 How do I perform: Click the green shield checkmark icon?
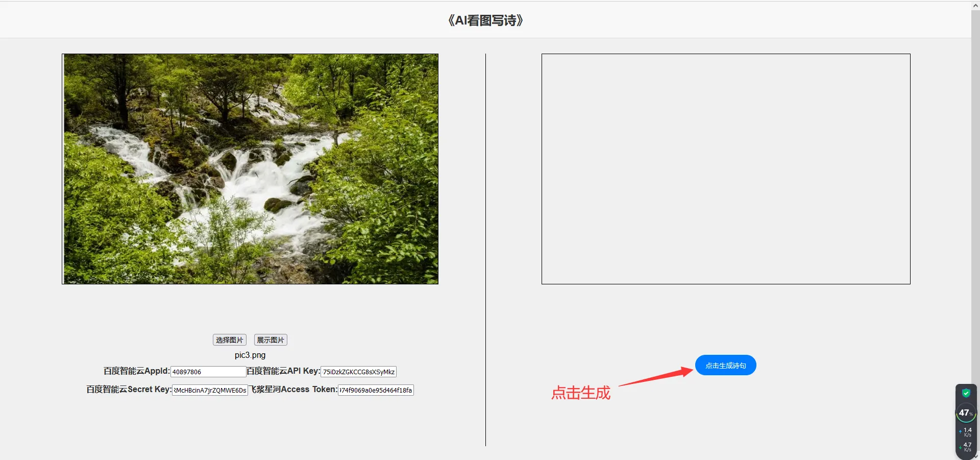[966, 393]
